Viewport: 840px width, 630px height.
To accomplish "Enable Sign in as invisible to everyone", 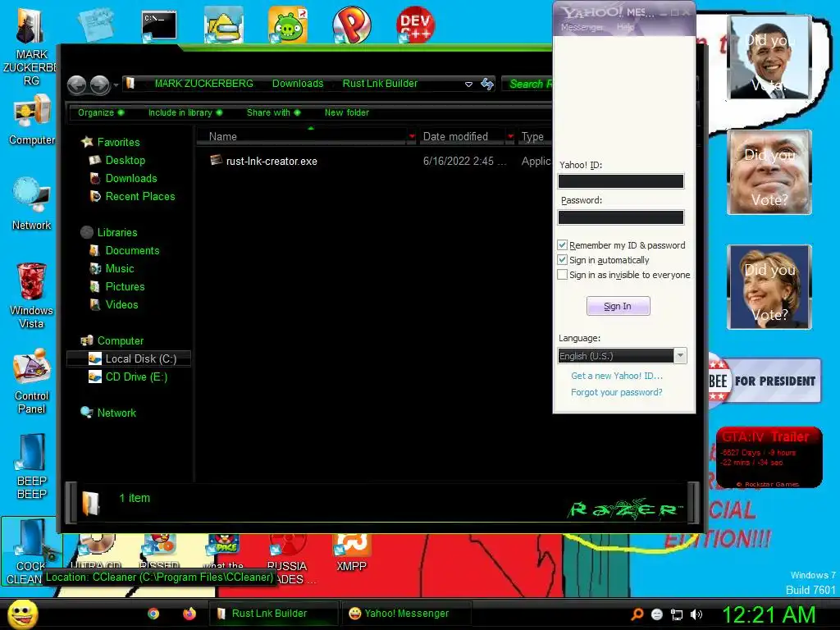I will point(562,275).
